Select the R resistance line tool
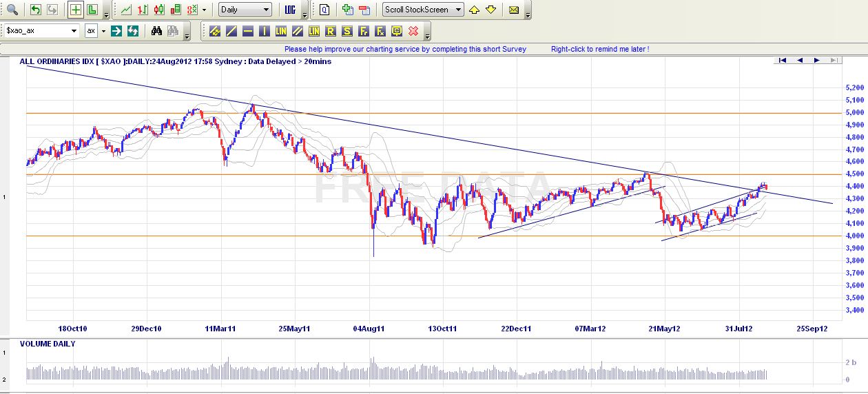The height and width of the screenshot is (394, 868). click(x=331, y=31)
